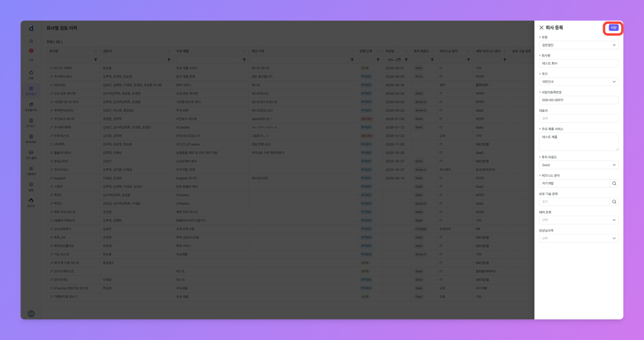Open 포트폴리오 in the sidebar
The image size is (644, 340).
(x=31, y=106)
